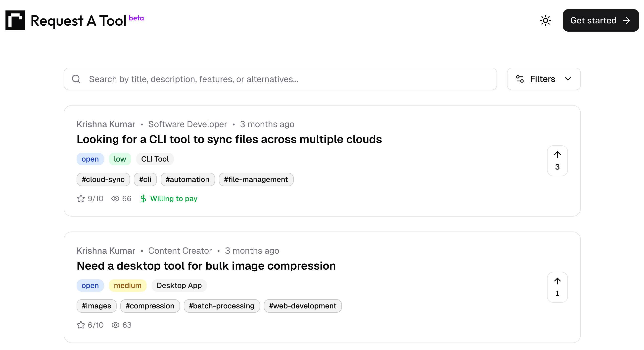The width and height of the screenshot is (644, 350).
Task: Click the star rating icon showing 9/10
Action: click(81, 199)
